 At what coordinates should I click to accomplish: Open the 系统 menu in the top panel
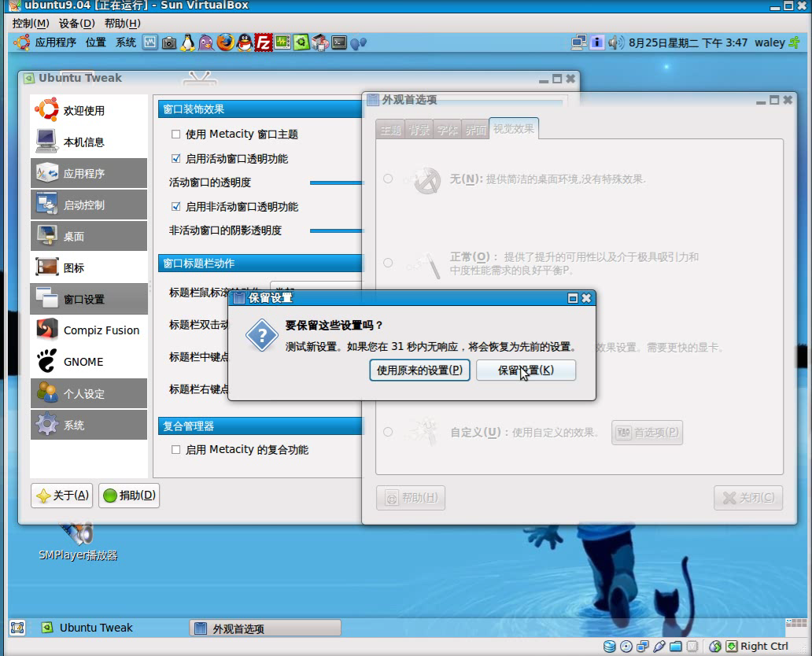coord(126,42)
